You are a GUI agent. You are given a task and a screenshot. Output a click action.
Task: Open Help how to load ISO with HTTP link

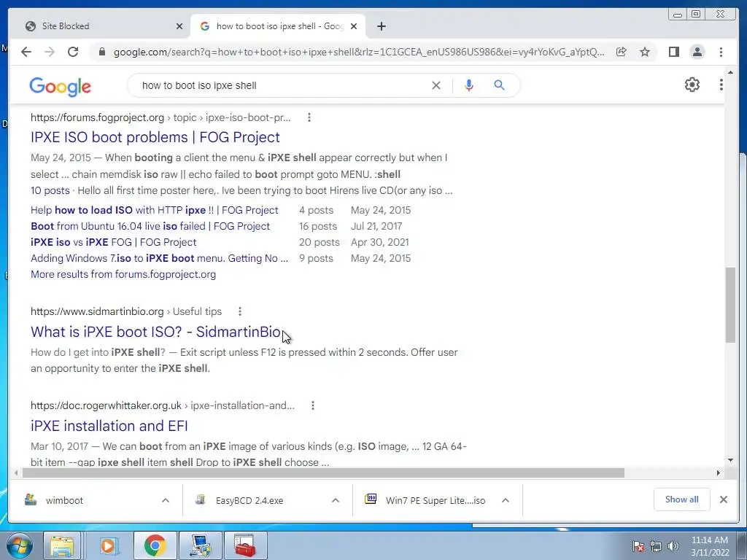[x=155, y=210]
